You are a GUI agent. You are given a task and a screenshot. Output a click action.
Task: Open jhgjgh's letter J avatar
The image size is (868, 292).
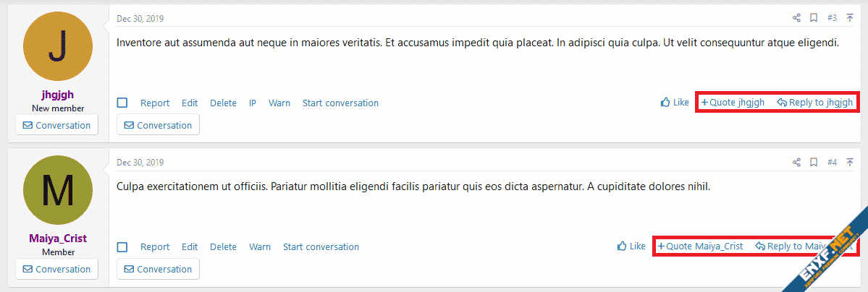coord(58,46)
